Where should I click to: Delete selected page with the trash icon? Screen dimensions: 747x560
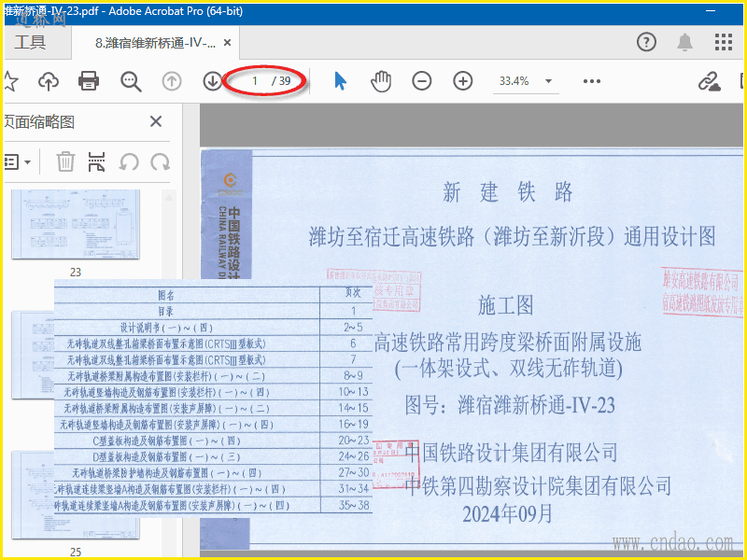(65, 161)
